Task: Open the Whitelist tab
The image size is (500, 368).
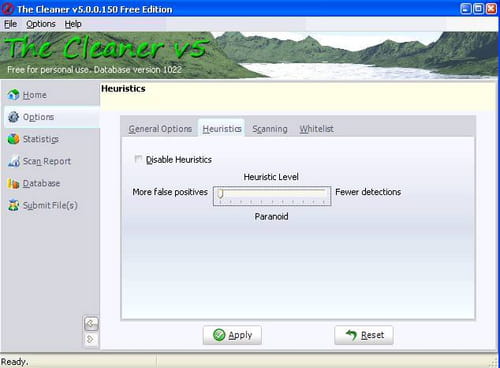Action: pyautogui.click(x=316, y=129)
